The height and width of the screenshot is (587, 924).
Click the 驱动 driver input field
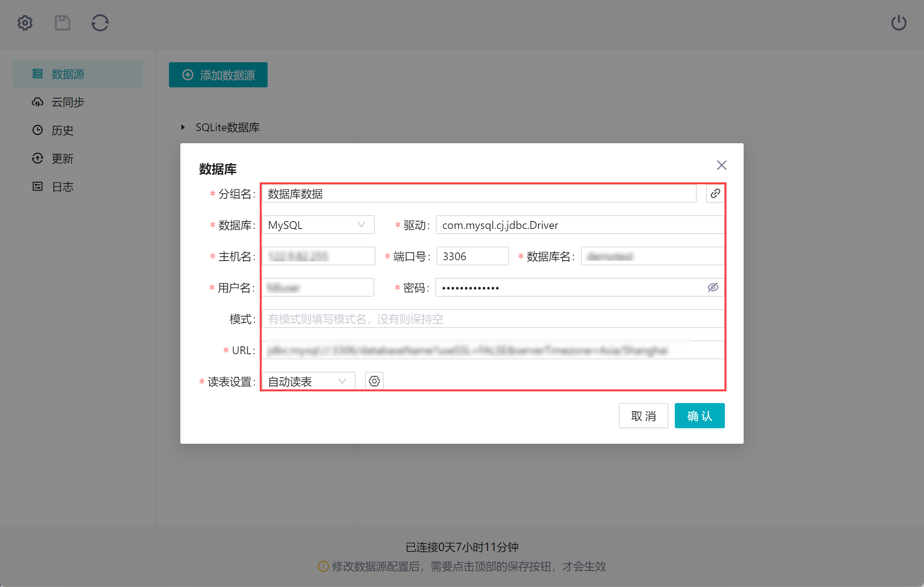(x=580, y=225)
